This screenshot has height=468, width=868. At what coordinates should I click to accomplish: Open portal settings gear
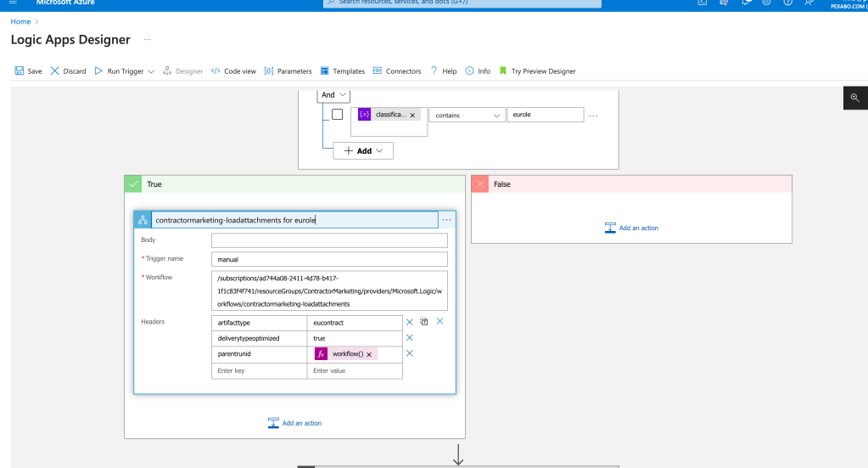[x=767, y=3]
